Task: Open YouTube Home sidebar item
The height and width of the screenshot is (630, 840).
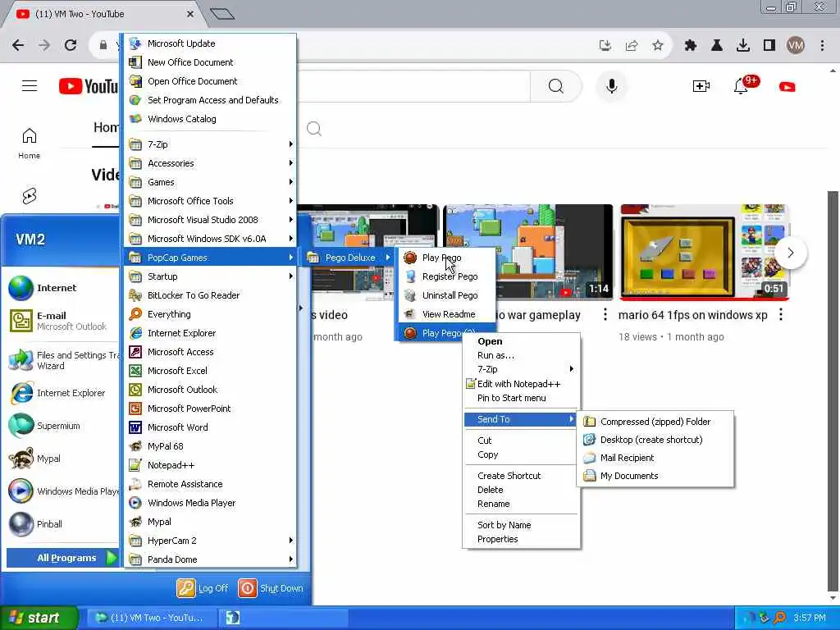Action: coord(29,144)
